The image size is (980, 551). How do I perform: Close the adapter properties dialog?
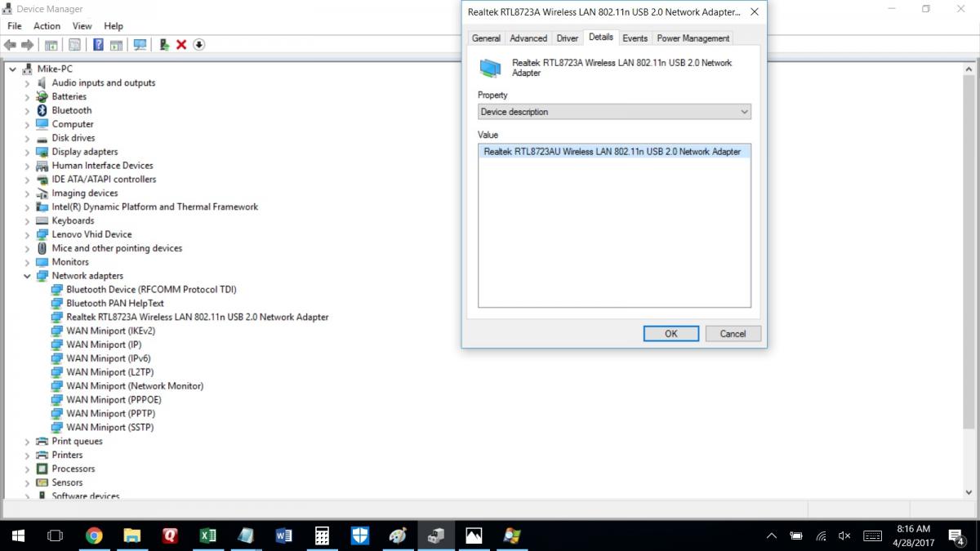[x=754, y=12]
